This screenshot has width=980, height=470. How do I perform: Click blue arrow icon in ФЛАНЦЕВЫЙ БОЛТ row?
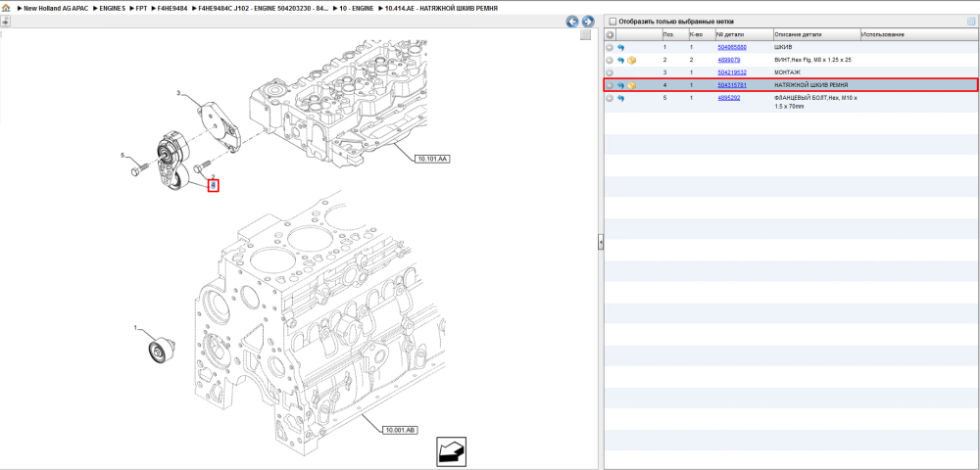click(x=620, y=99)
